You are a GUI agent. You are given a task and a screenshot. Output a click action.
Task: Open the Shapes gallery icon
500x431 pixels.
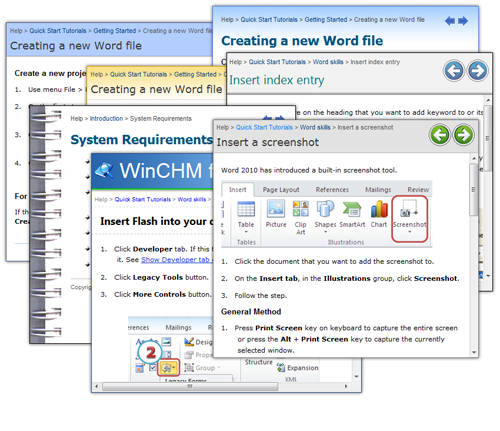click(325, 209)
